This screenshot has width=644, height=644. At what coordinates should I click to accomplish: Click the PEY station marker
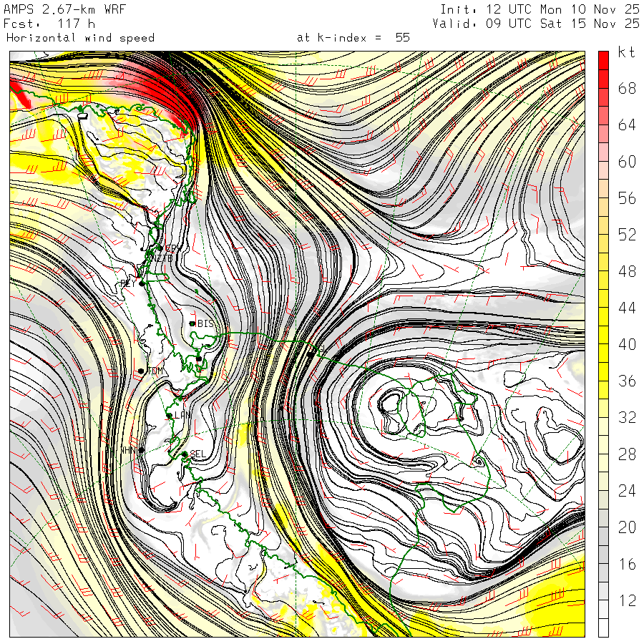click(142, 283)
